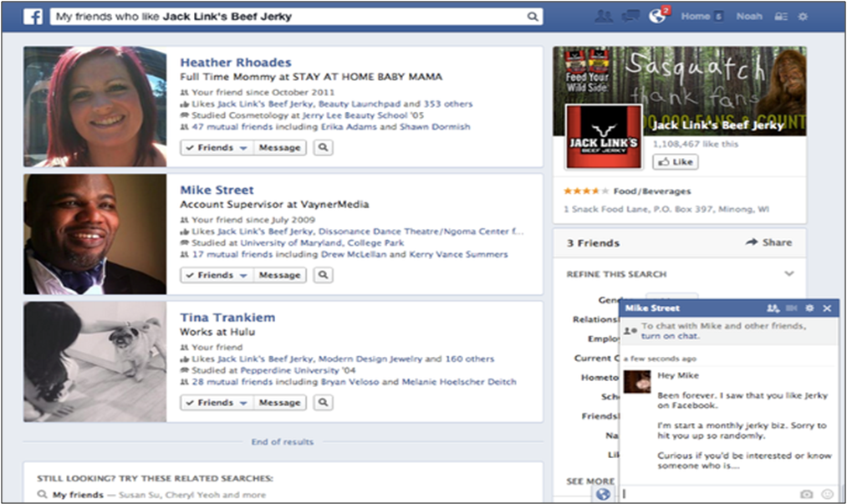
Task: Open the messages icon in header
Action: pos(631,17)
